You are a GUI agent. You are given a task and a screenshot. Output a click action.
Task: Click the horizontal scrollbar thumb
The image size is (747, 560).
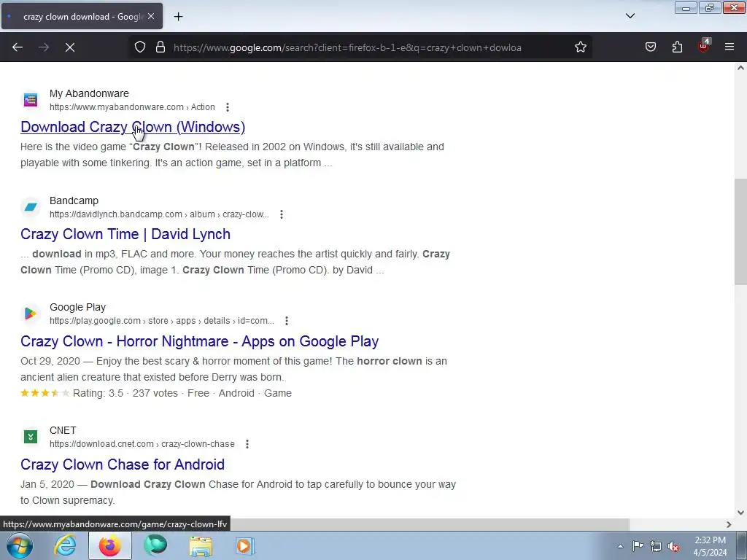click(x=430, y=524)
